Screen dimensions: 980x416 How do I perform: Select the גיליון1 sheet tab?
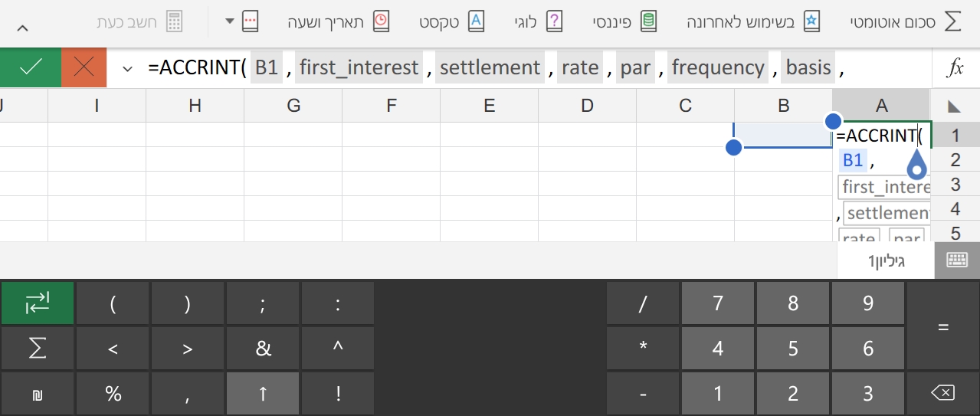886,260
